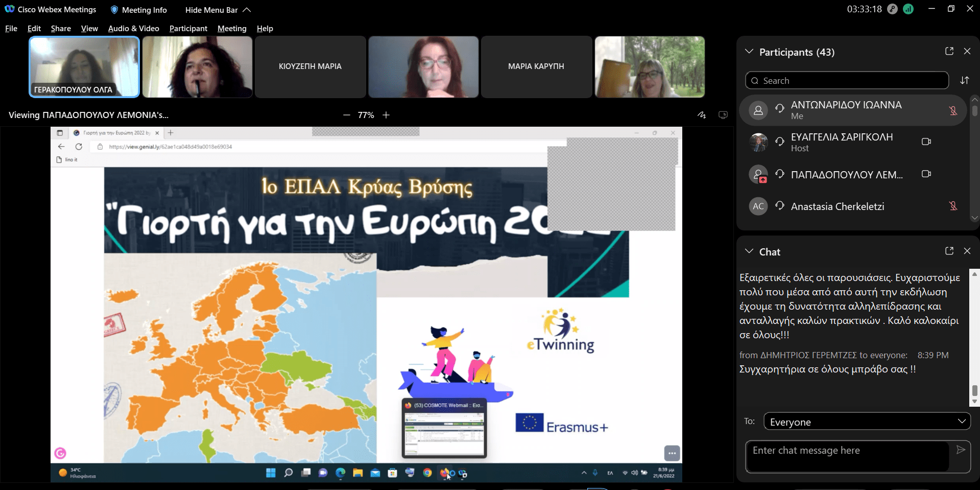
Task: Select host ΕΥΑΓΓΕΛΙΑ ΣΑΡΙΓΚΟΛΗ in list
Action: 853,142
